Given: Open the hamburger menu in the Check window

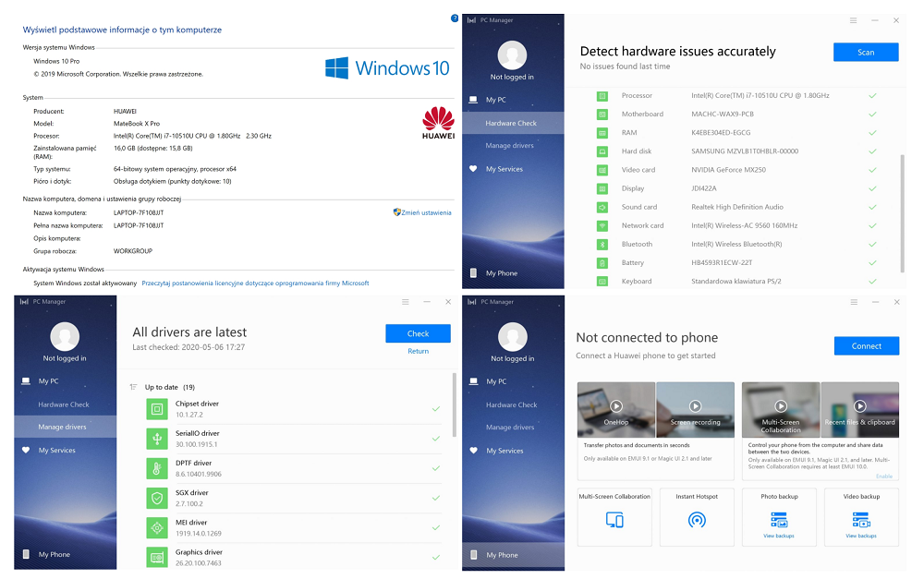Looking at the screenshot, I should (406, 302).
